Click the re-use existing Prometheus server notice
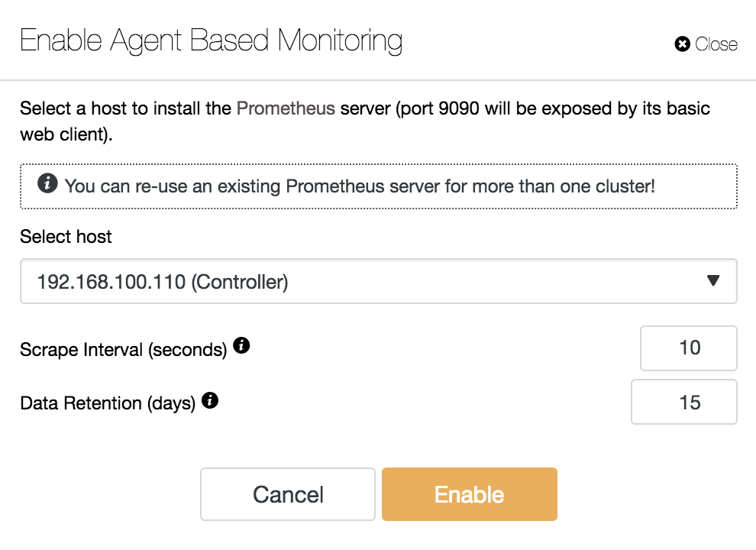This screenshot has height=550, width=756. pos(360,186)
